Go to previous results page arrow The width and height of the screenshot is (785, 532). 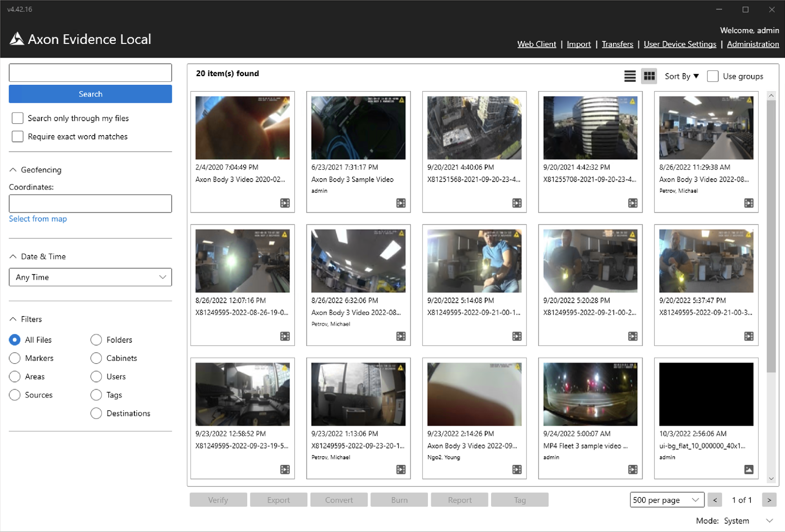(715, 500)
